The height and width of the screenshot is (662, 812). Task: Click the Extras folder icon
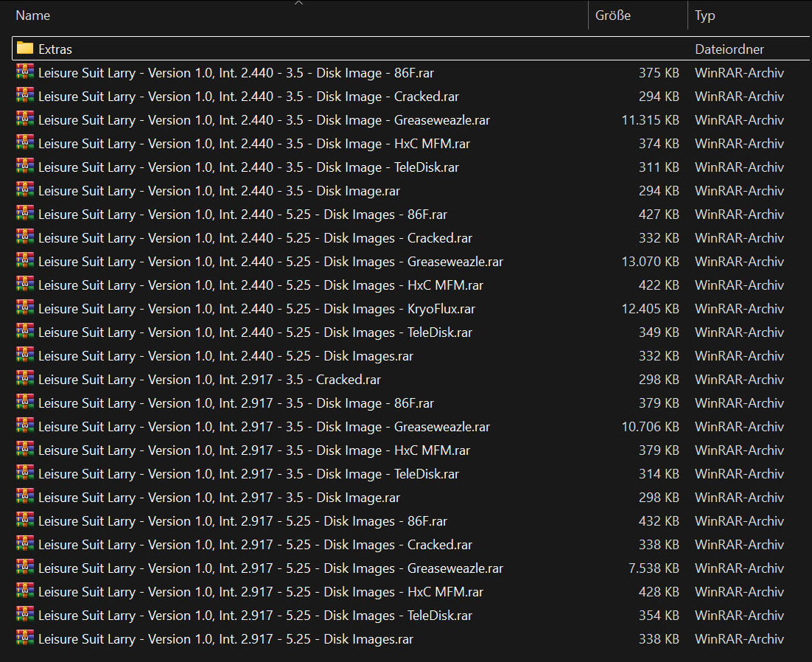(25, 49)
